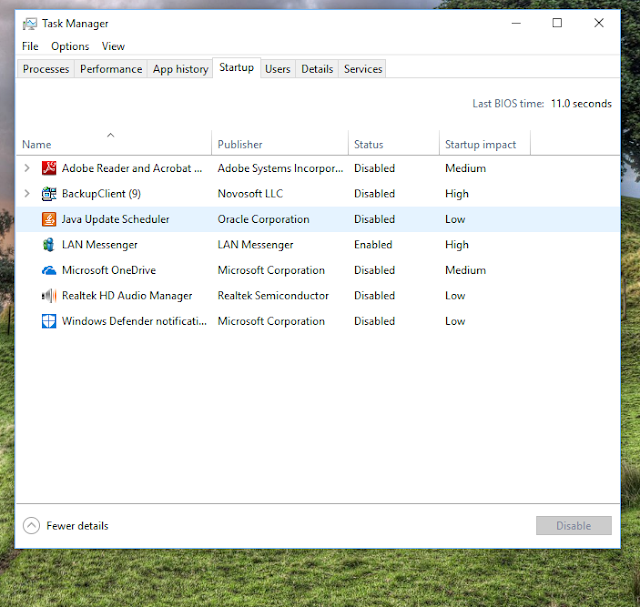640x607 pixels.
Task: Sort by the Startup impact column header
Action: point(485,143)
